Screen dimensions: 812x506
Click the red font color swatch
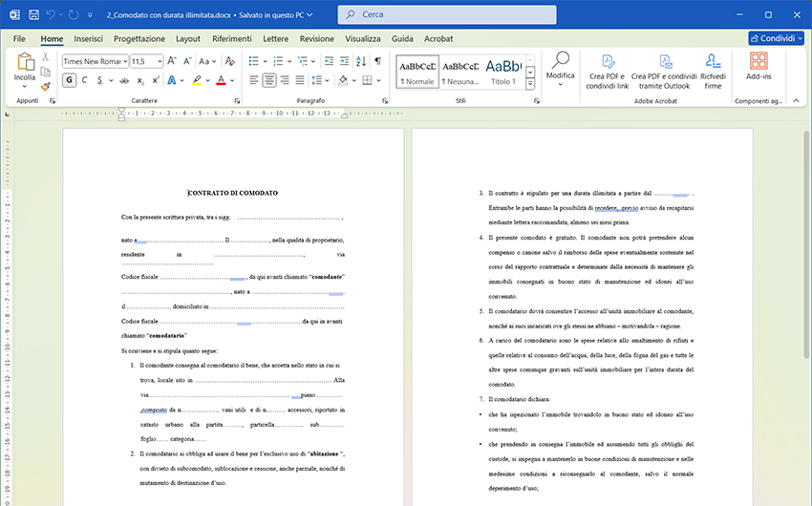tap(221, 80)
